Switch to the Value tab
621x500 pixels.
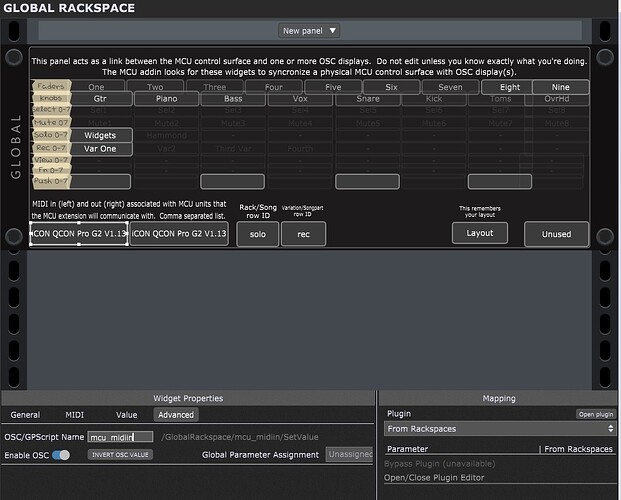(x=126, y=415)
